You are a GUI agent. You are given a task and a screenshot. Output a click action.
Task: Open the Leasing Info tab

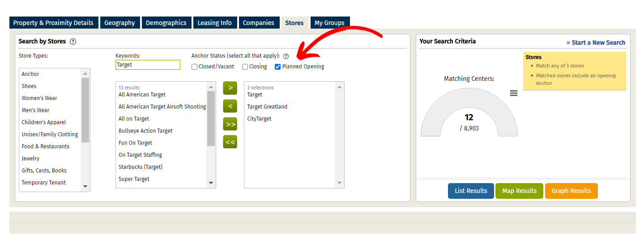pyautogui.click(x=215, y=23)
